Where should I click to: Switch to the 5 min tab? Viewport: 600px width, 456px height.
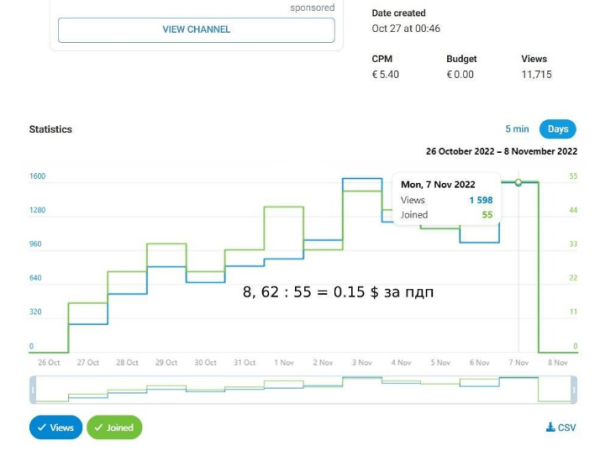[x=517, y=129]
